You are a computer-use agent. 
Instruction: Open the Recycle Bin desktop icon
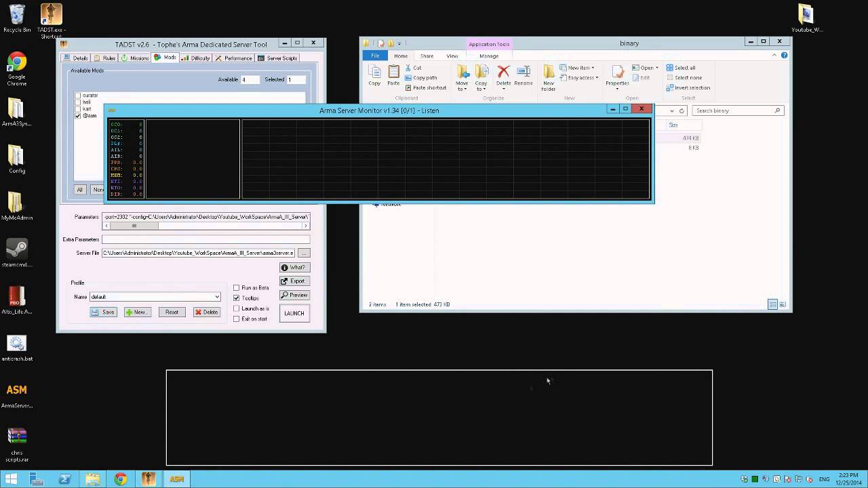click(x=17, y=18)
